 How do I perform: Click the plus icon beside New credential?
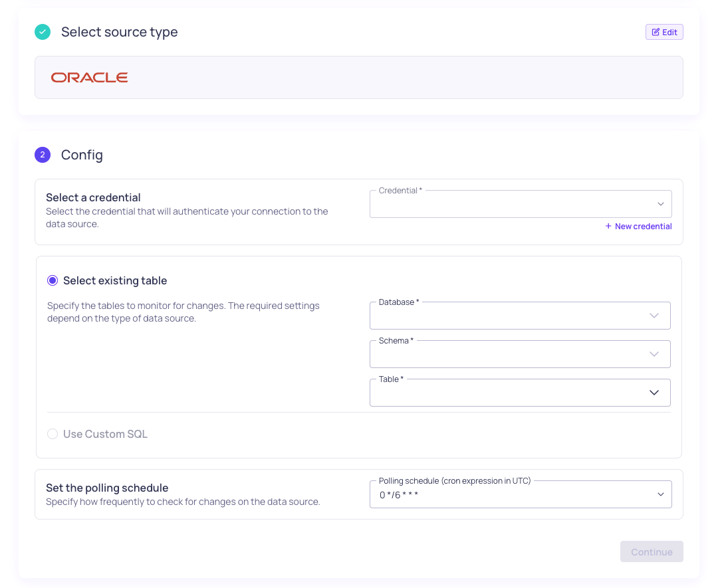pos(608,227)
